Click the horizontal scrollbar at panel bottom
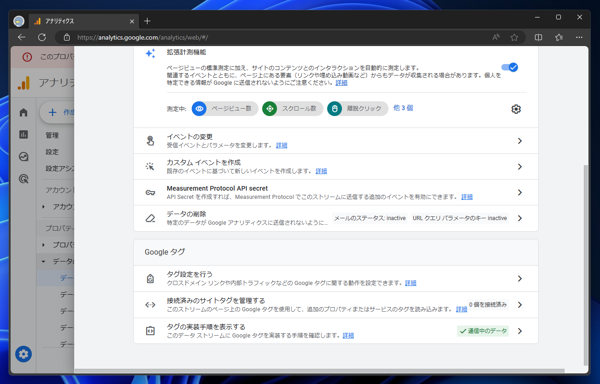 (x=320, y=371)
